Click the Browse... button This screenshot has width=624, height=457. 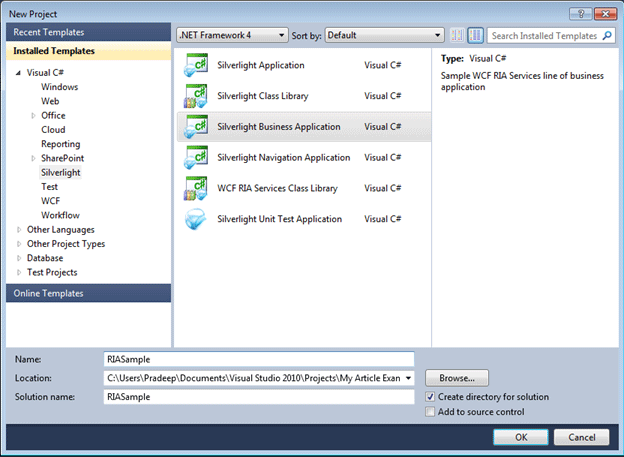457,378
